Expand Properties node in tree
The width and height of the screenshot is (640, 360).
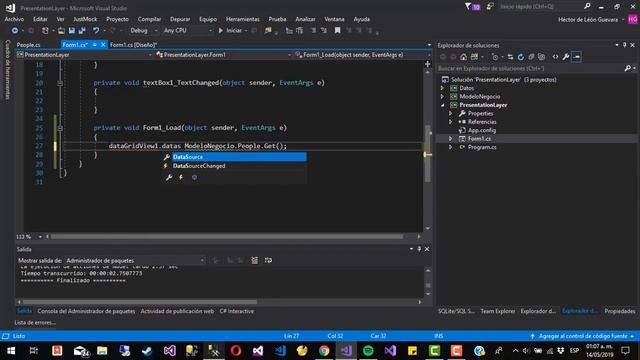tap(451, 113)
